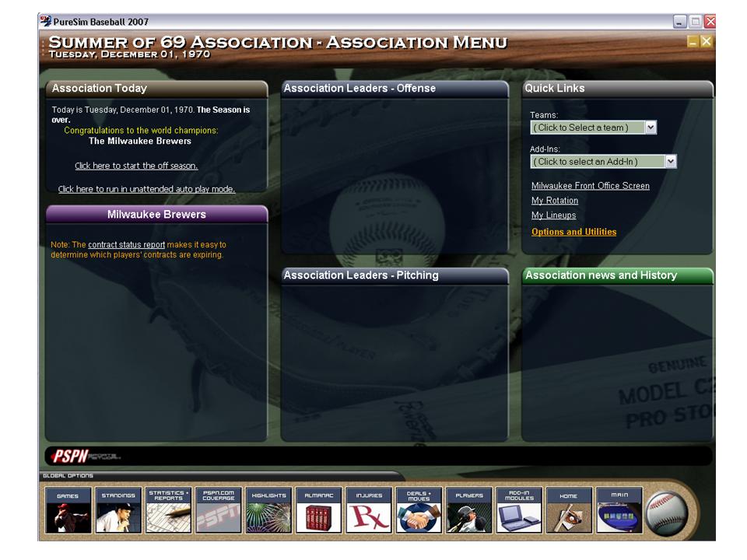The width and height of the screenshot is (747, 560).
Task: Open the Games screen icon
Action: [67, 512]
